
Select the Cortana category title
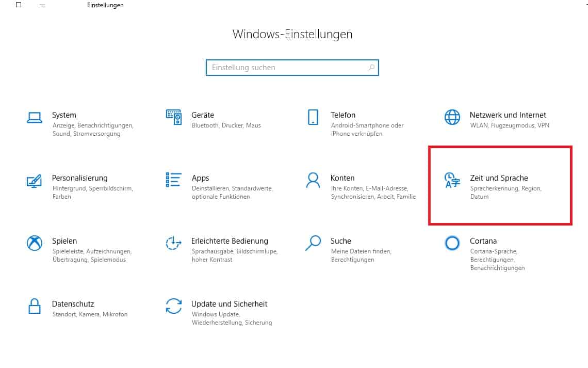(x=483, y=241)
